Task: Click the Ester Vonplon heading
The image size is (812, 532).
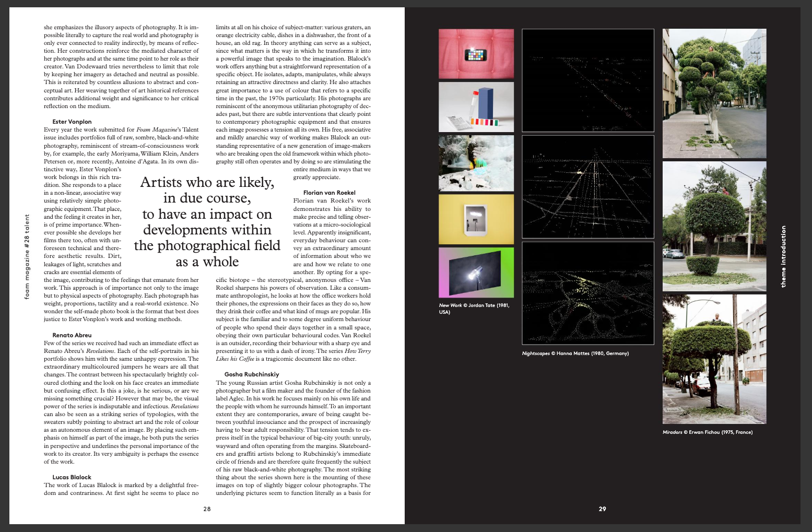Action: pos(72,122)
